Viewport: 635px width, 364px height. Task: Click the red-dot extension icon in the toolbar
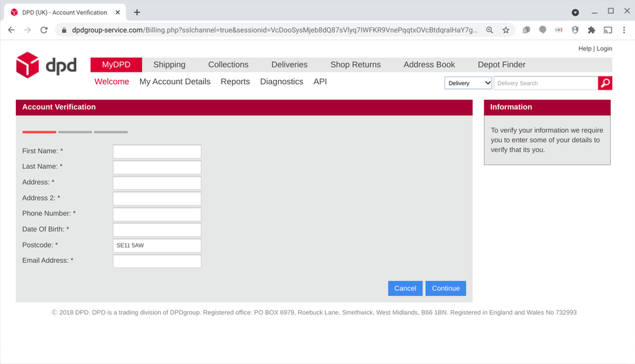click(x=559, y=30)
